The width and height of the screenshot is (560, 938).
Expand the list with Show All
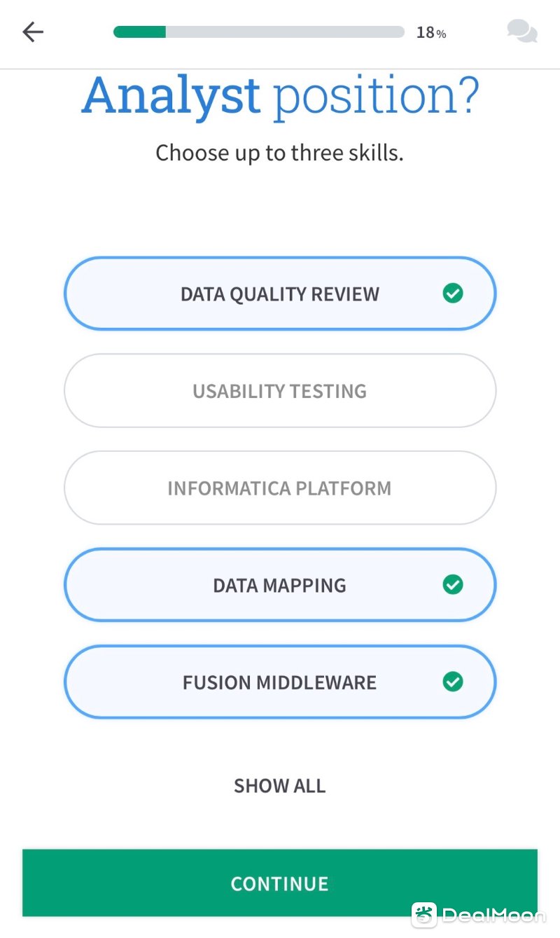(280, 786)
